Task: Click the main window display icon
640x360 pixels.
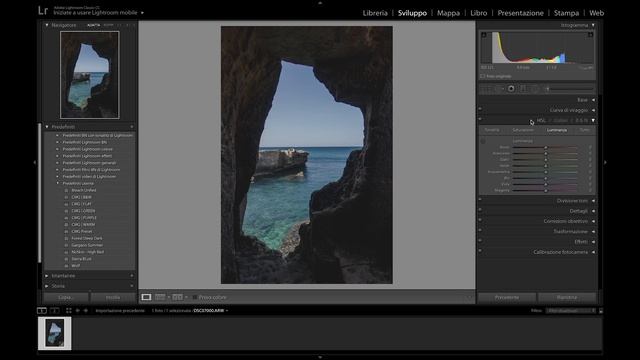Action: pos(42,311)
